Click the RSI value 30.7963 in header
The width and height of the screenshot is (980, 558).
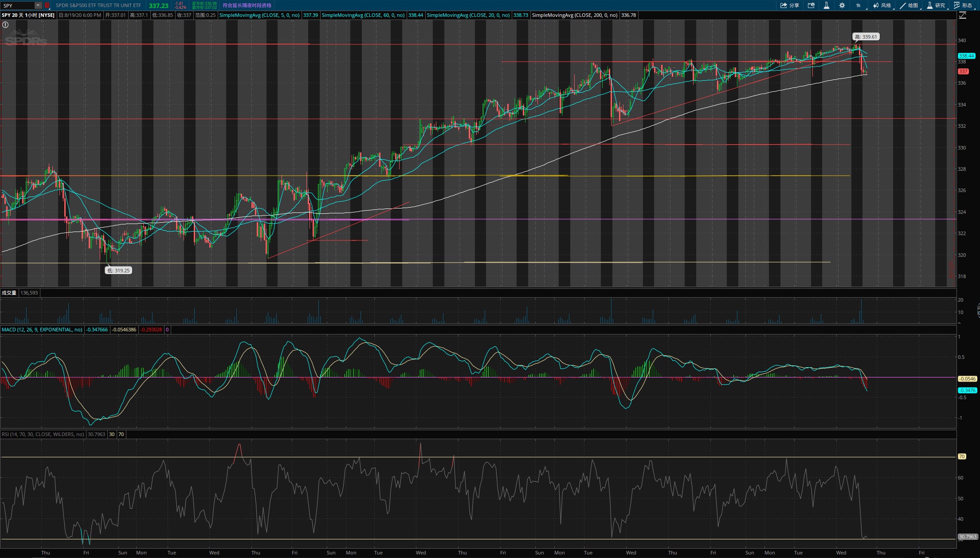(96, 434)
